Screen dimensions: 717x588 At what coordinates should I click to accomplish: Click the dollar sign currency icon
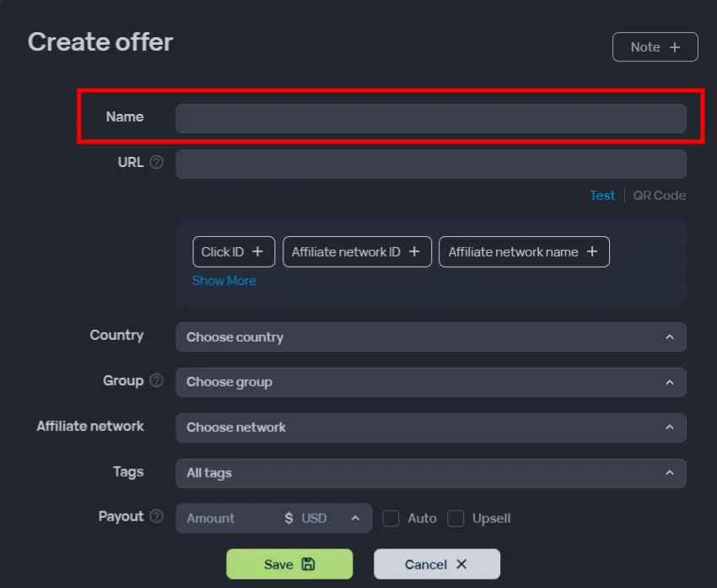288,518
